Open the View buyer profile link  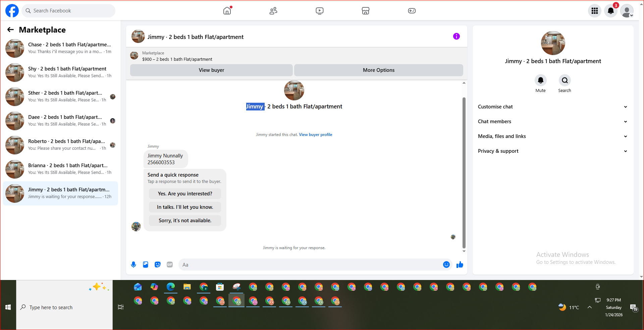click(316, 135)
